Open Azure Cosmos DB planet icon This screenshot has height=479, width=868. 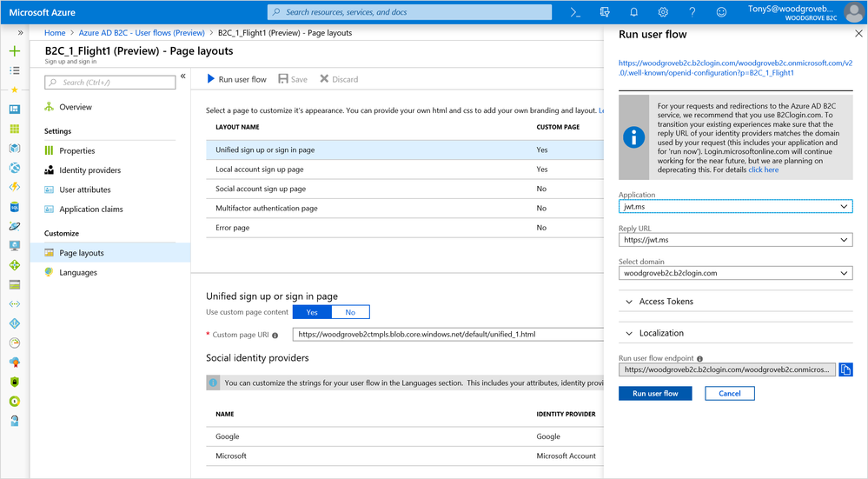(x=15, y=226)
